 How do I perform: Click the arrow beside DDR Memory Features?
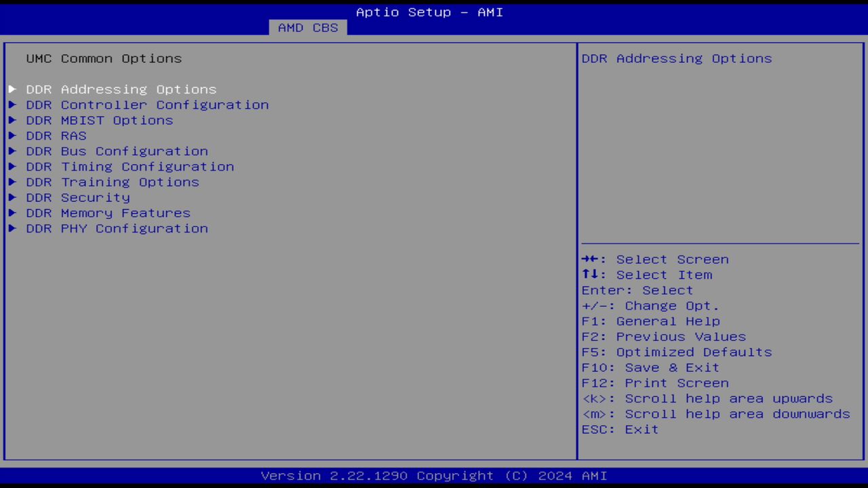(x=12, y=213)
